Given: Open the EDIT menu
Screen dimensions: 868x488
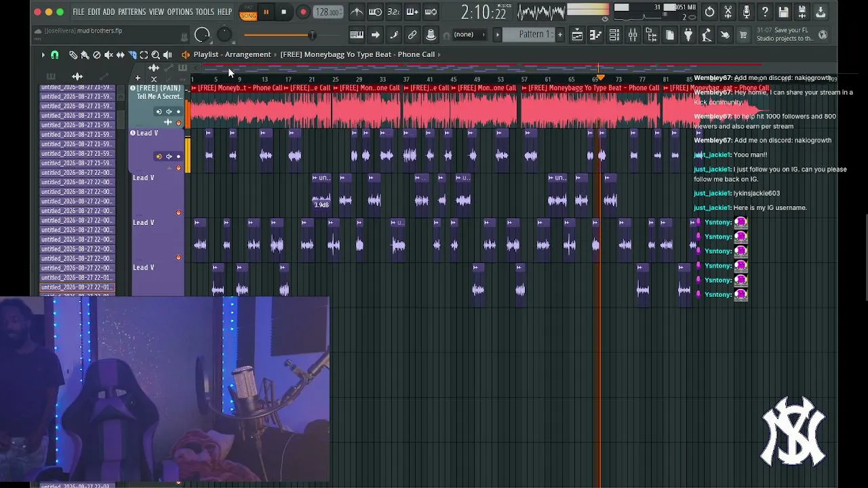Looking at the screenshot, I should point(94,12).
